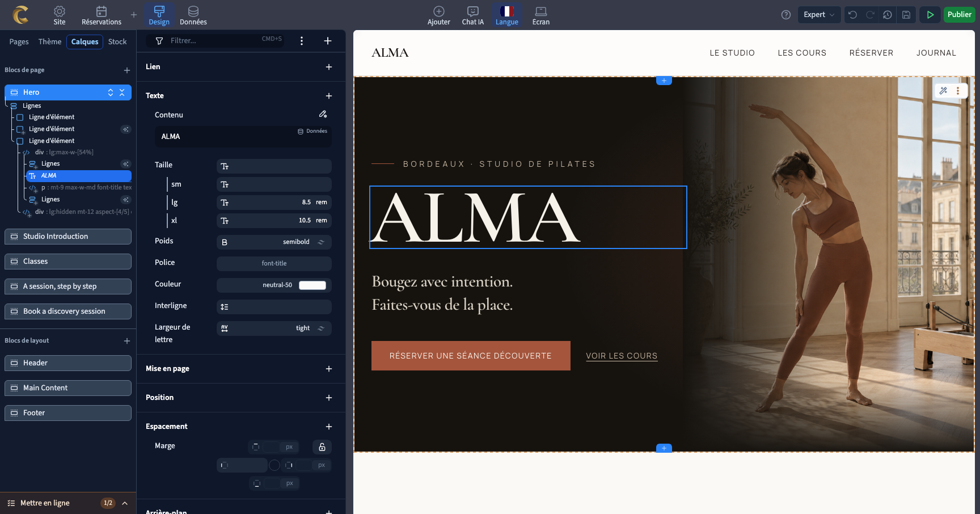Click the VOIR LES COURS link

pos(622,356)
